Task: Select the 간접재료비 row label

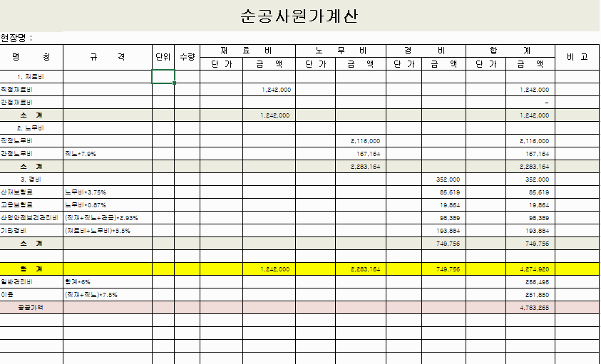Action: click(x=16, y=103)
